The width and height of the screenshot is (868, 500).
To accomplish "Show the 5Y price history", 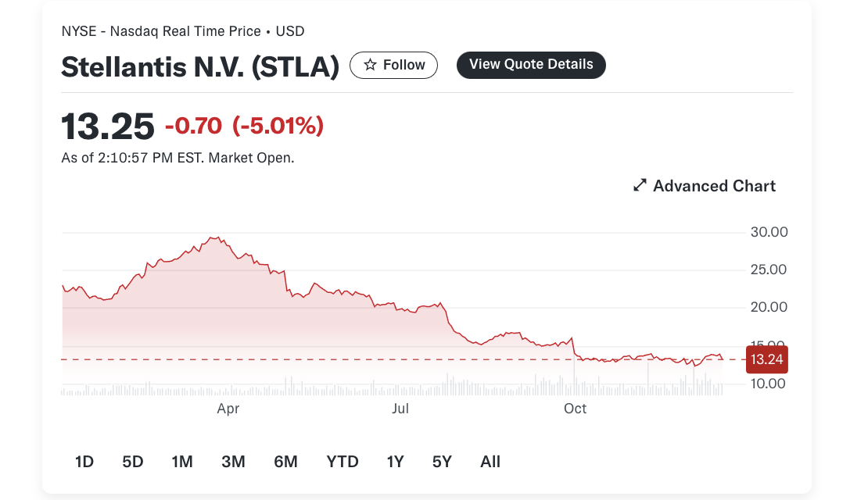I will click(x=442, y=461).
